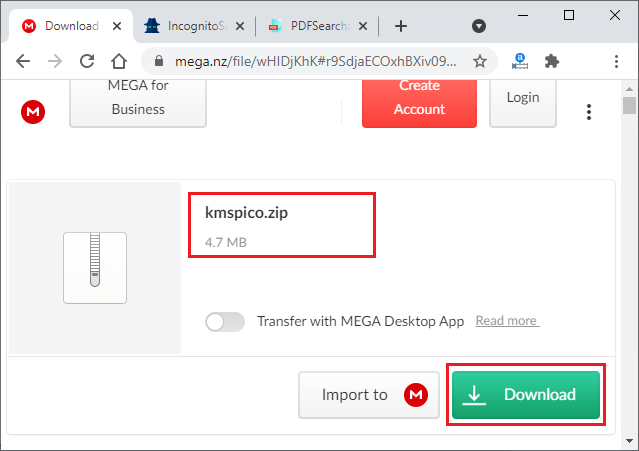Click the download arrow icon on the Download button
The width and height of the screenshot is (639, 451).
474,395
